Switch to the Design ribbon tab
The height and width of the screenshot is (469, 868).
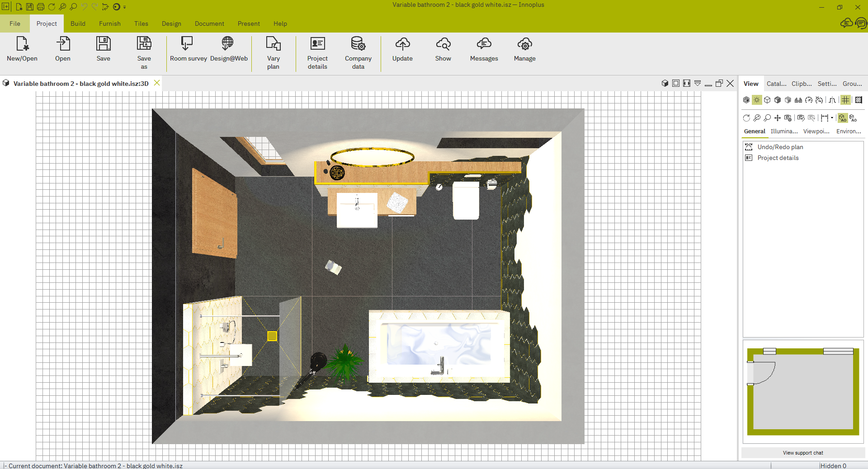point(171,23)
